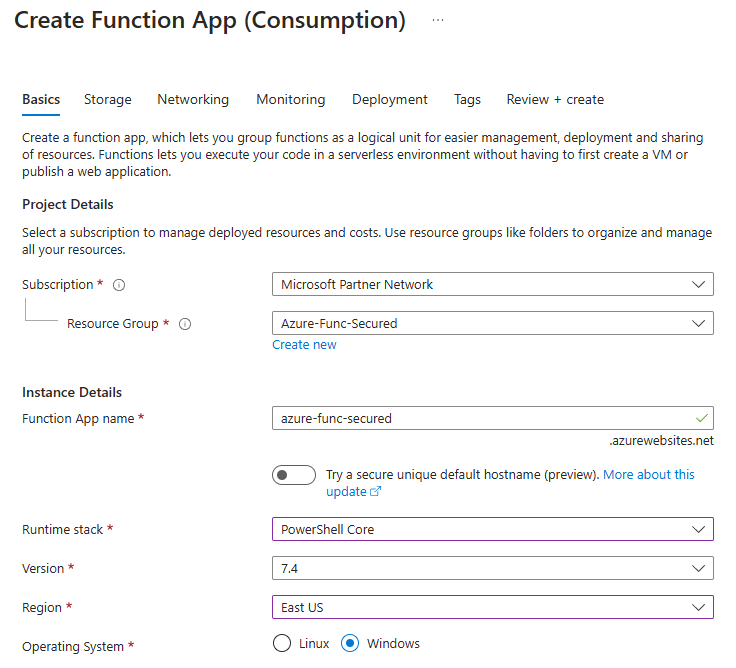Click the Runtime stack label

[x=62, y=530]
